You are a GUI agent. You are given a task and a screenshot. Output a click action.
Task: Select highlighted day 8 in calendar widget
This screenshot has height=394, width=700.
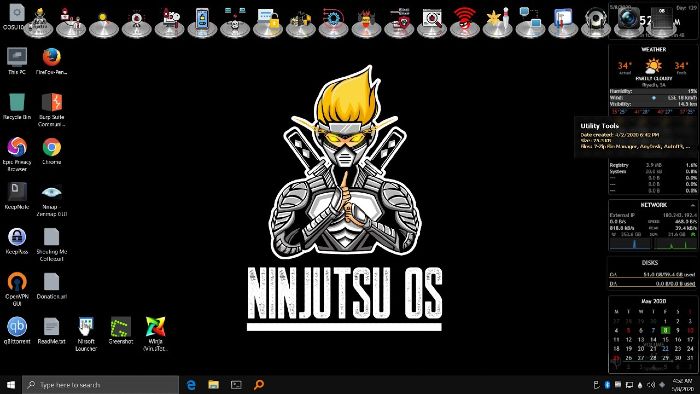[x=665, y=331]
